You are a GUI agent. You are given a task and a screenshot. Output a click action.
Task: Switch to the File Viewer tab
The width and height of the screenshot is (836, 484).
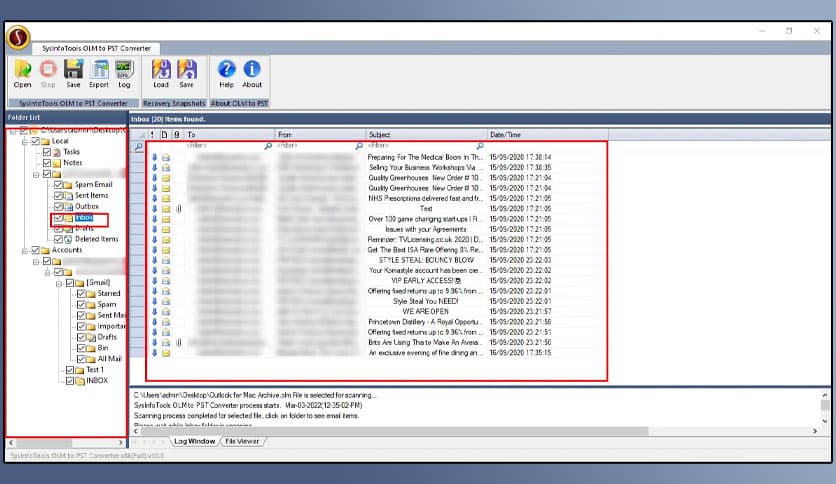(242, 441)
